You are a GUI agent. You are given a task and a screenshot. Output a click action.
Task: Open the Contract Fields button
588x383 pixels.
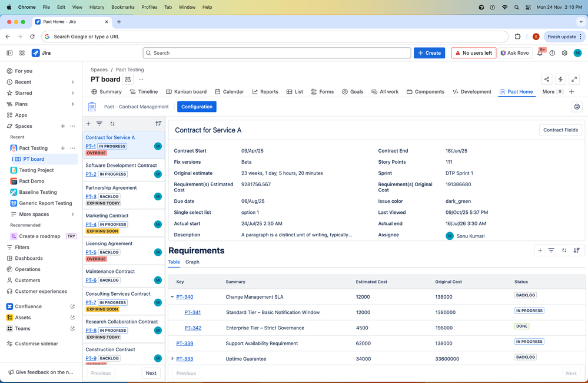(x=560, y=130)
